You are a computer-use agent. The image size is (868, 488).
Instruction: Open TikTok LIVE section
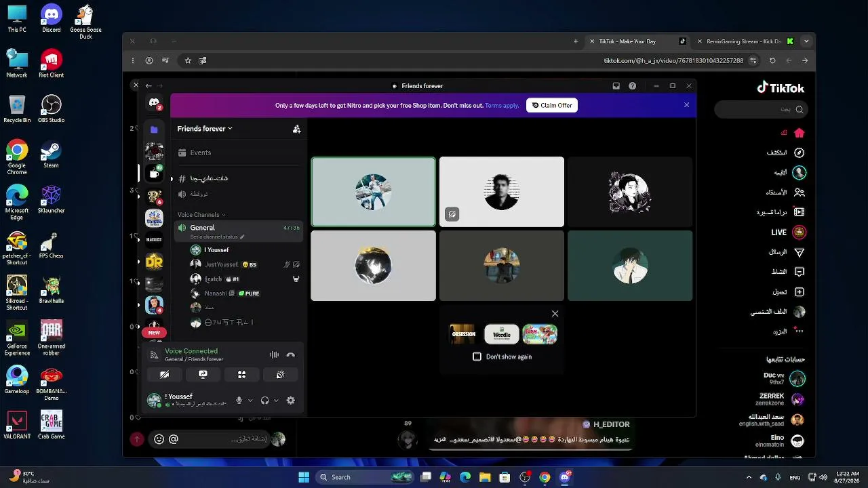788,232
